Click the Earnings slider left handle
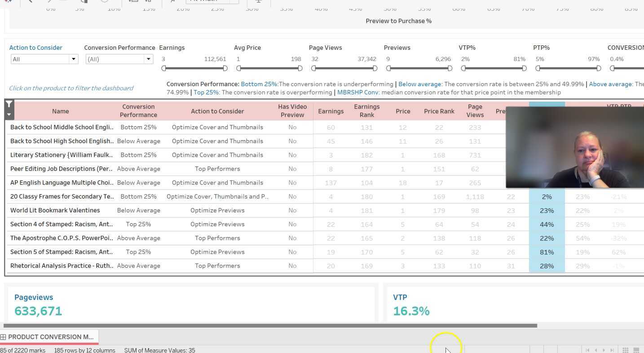 pyautogui.click(x=164, y=68)
